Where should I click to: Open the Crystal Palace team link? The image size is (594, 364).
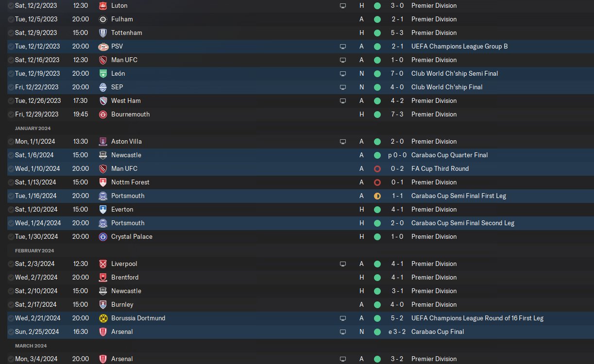click(x=132, y=237)
